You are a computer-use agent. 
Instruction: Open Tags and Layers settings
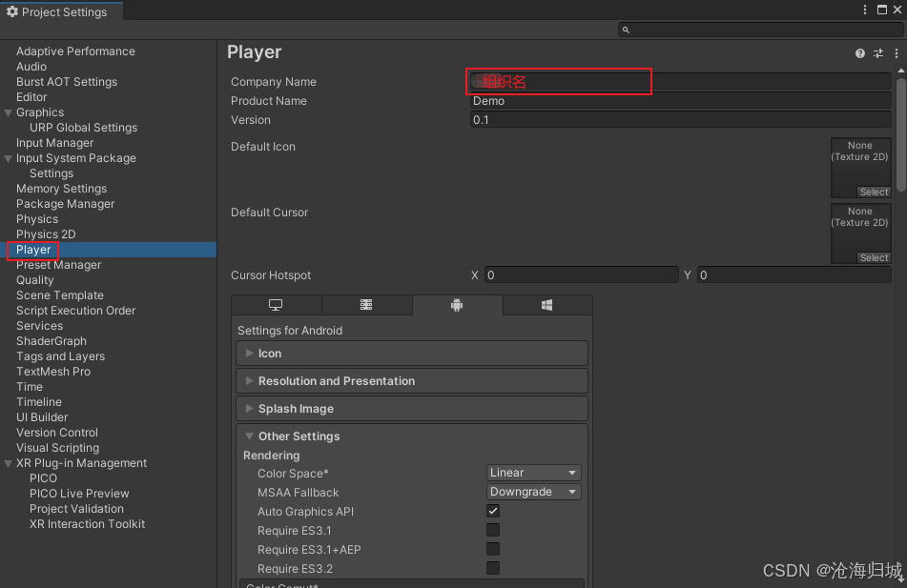pyautogui.click(x=60, y=356)
